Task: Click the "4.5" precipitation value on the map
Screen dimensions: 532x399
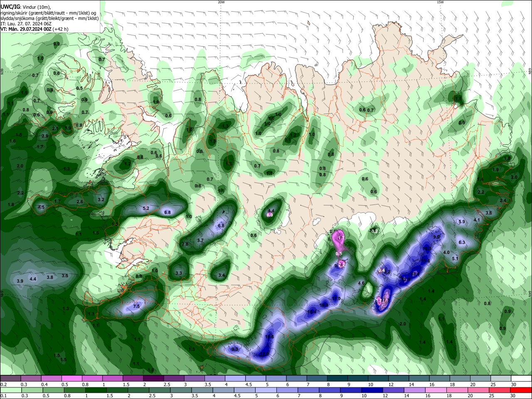Action: 41,207
